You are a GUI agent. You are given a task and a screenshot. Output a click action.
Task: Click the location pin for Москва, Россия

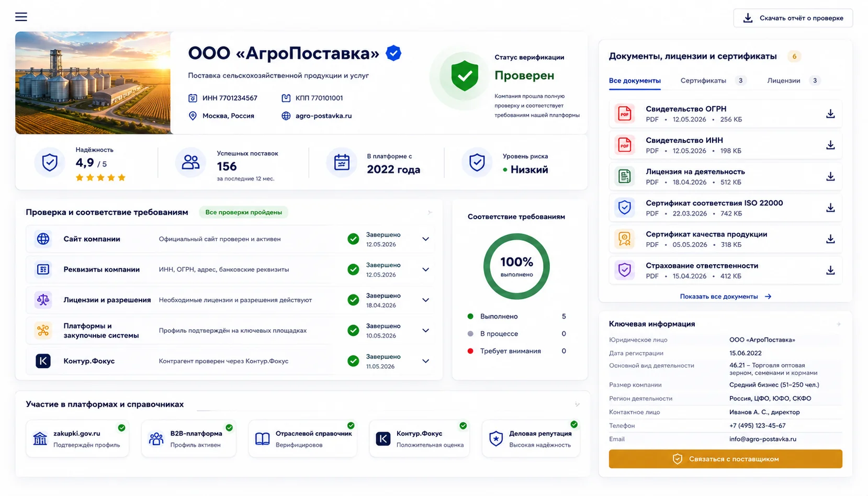193,116
